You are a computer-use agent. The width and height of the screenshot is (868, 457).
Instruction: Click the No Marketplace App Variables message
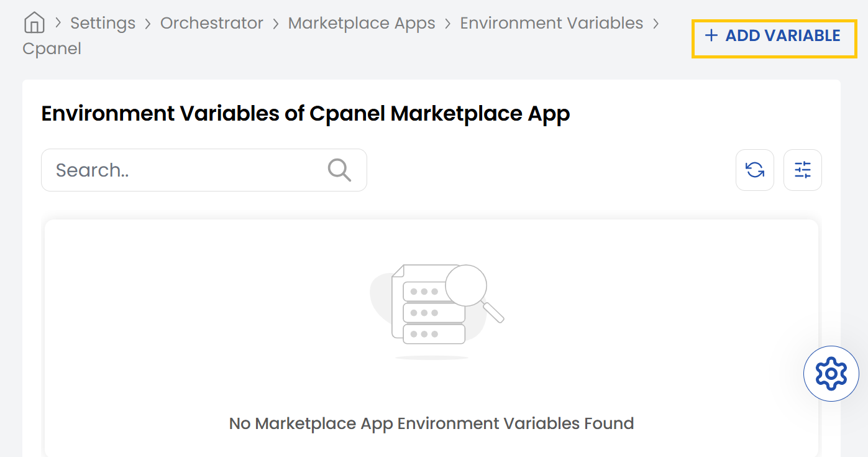(x=431, y=423)
